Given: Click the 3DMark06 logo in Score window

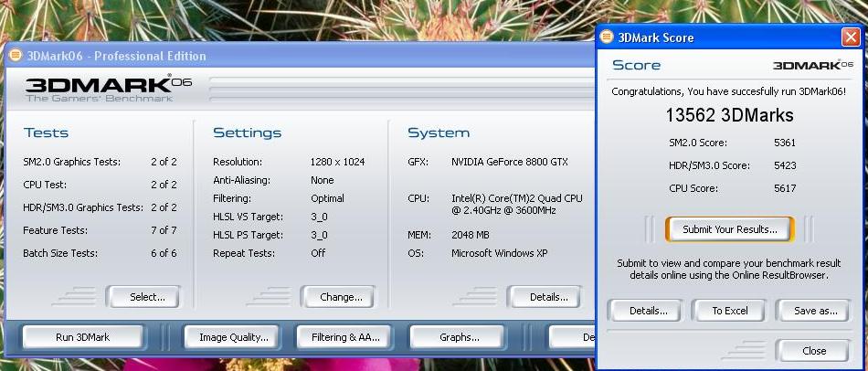Looking at the screenshot, I should pyautogui.click(x=813, y=66).
